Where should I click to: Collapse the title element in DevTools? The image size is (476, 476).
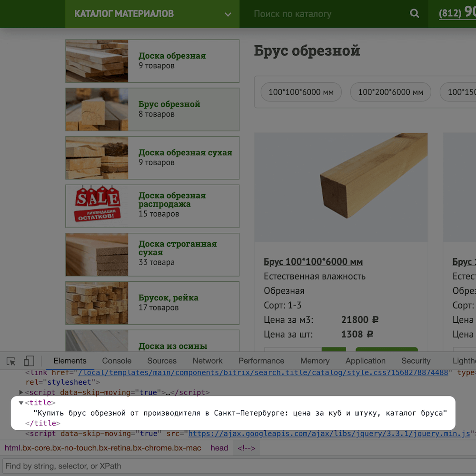21,403
